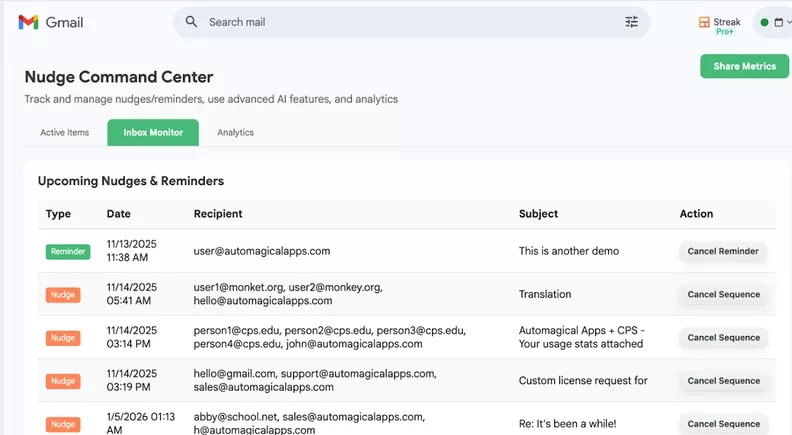Select the Inbox Monitor tab
This screenshot has width=792, height=435.
tap(153, 132)
